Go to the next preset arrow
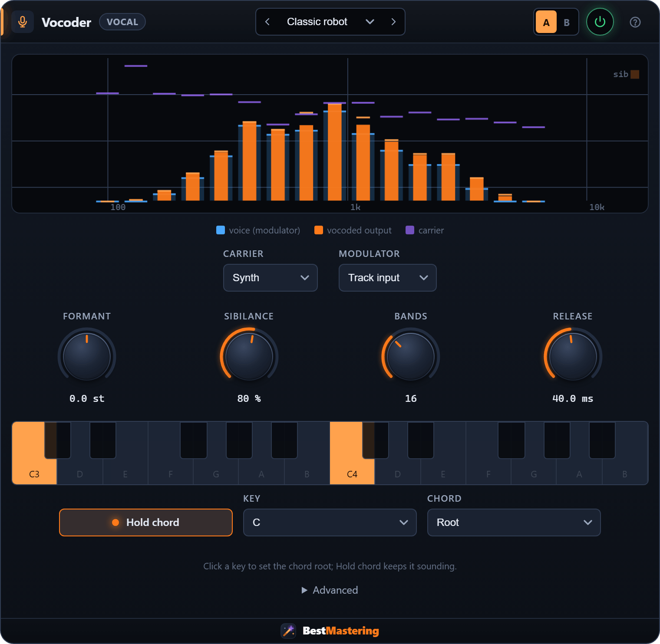This screenshot has width=660, height=644. coord(393,22)
